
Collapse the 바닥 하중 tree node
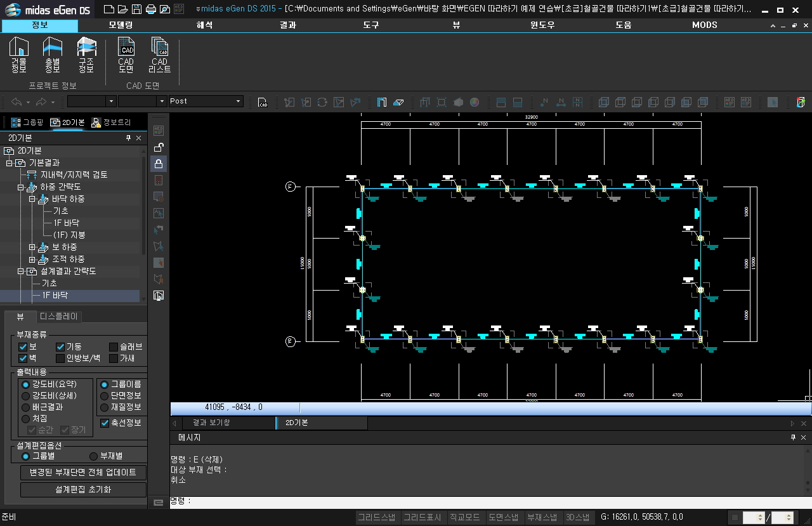pos(32,199)
